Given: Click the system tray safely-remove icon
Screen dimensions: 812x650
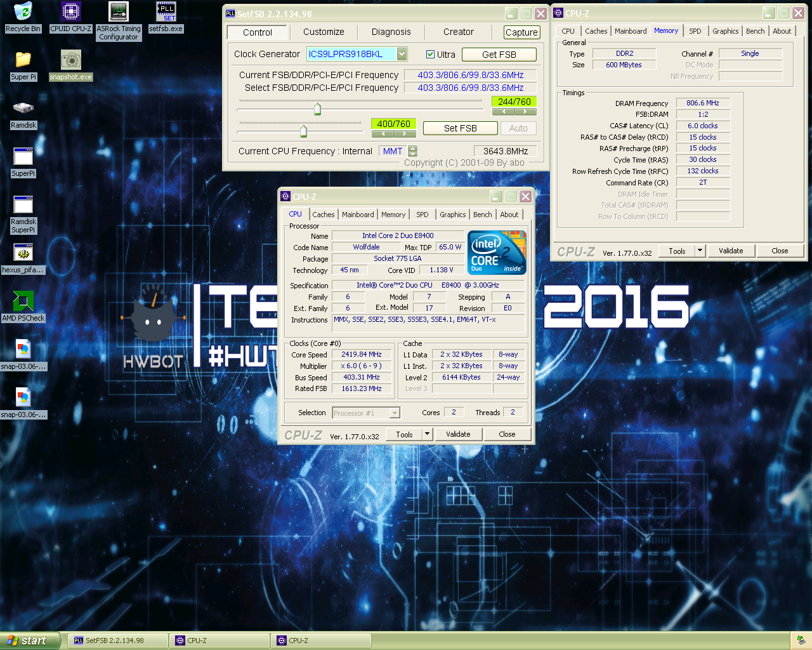Looking at the screenshot, I should click(x=801, y=640).
